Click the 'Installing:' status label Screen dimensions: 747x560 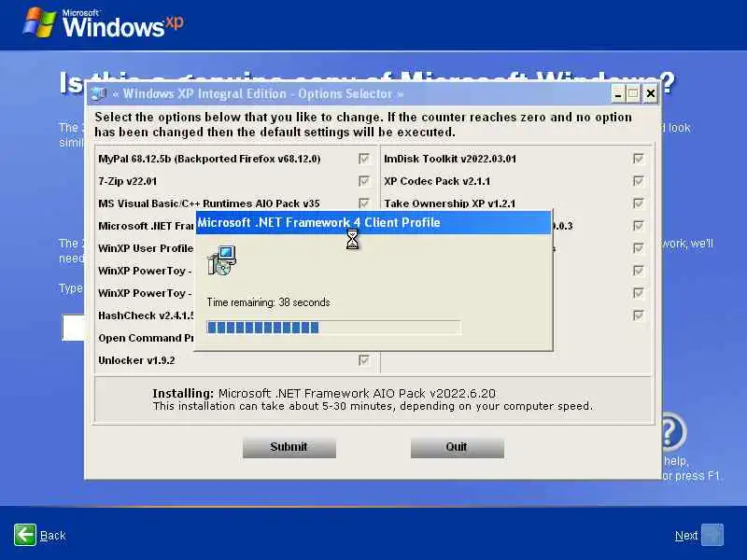183,393
